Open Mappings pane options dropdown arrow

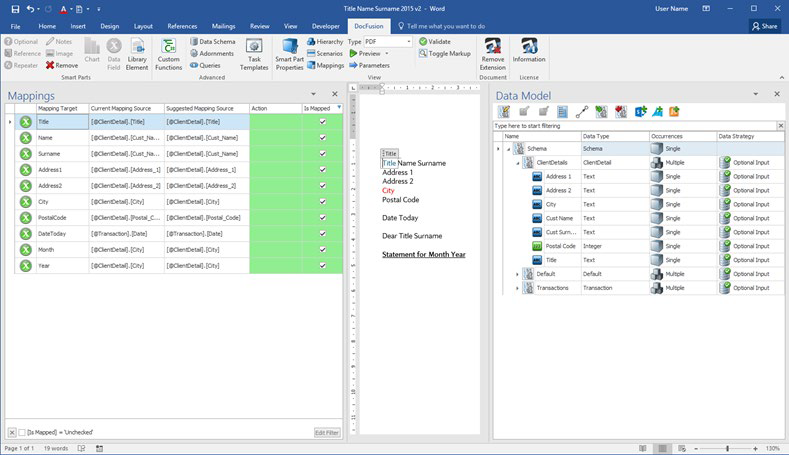(313, 94)
